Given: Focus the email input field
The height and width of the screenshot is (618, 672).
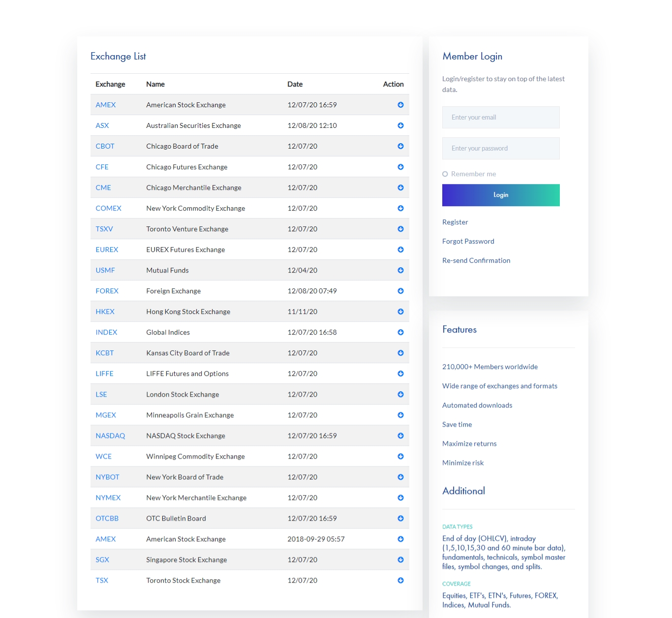Looking at the screenshot, I should tap(501, 118).
